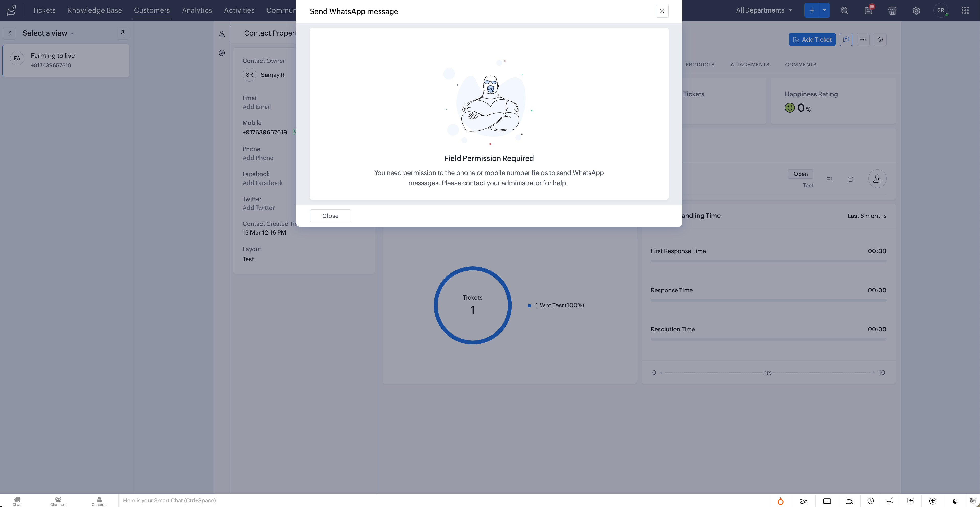
Task: Open the contact profile person icon
Action: [x=222, y=34]
